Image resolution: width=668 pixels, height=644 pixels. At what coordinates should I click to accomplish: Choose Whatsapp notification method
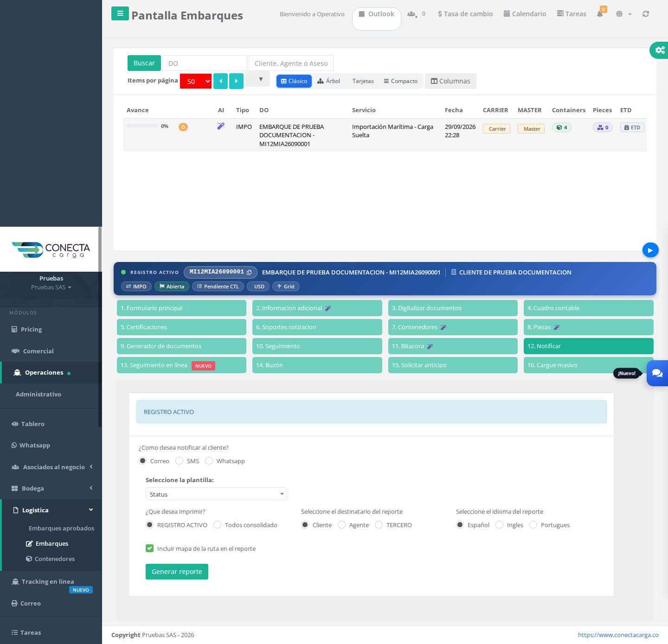coord(209,461)
